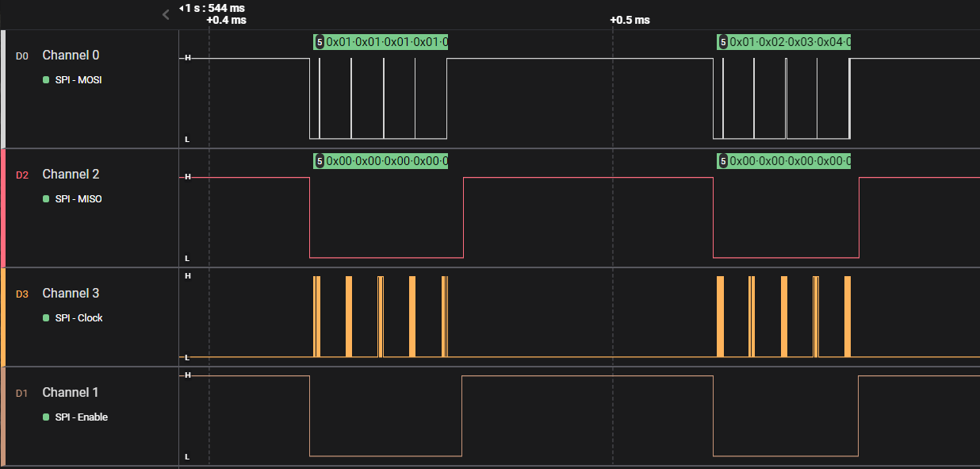Click the SPI - Enable analyzer label
This screenshot has width=980, height=469.
pos(82,417)
